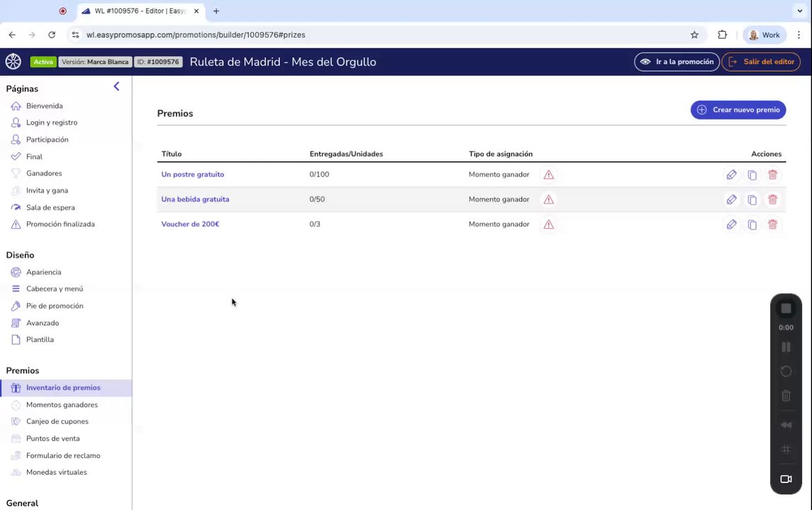Open Monedas virtuales section
Image resolution: width=812 pixels, height=510 pixels.
[x=57, y=472]
